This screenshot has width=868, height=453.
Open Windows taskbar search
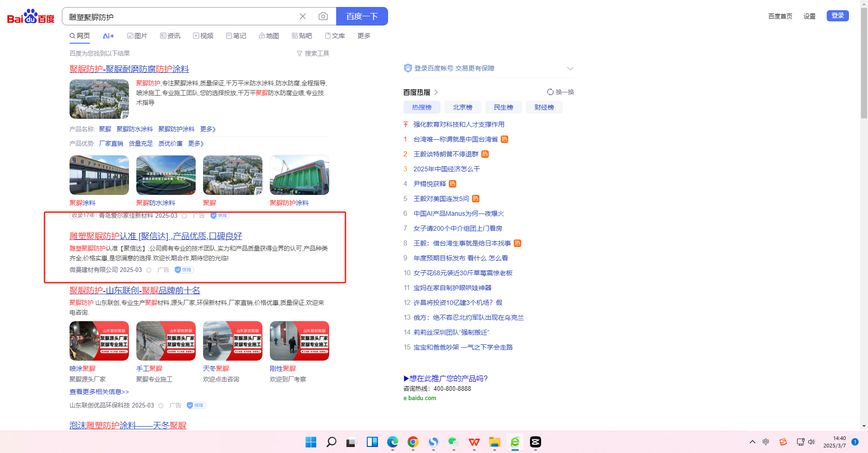pos(331,442)
